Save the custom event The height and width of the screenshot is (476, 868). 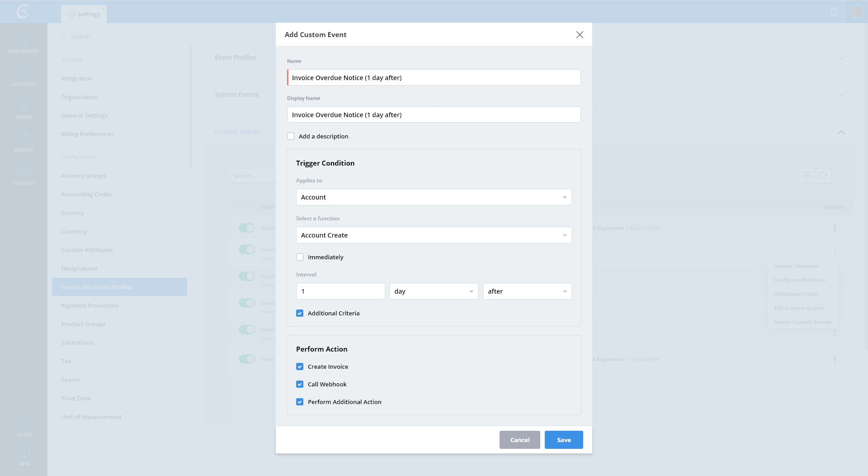pos(564,440)
